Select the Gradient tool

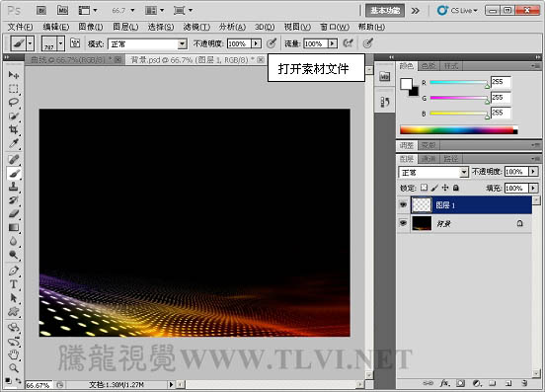pyautogui.click(x=14, y=228)
